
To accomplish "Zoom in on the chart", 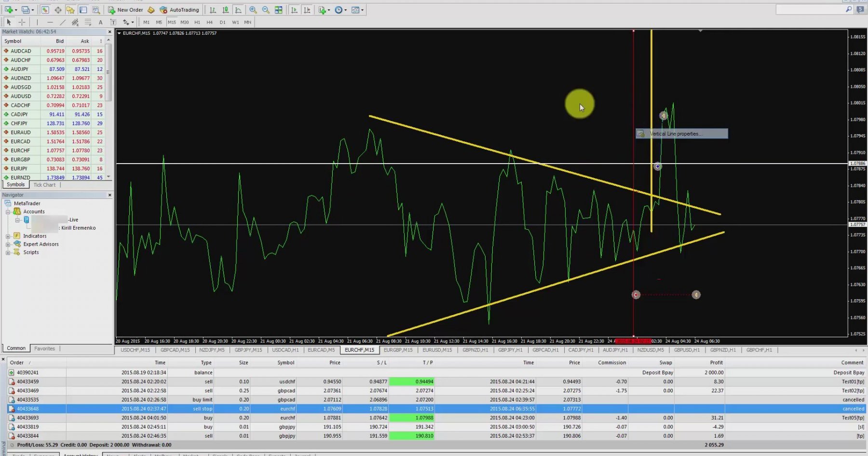I will tap(253, 10).
